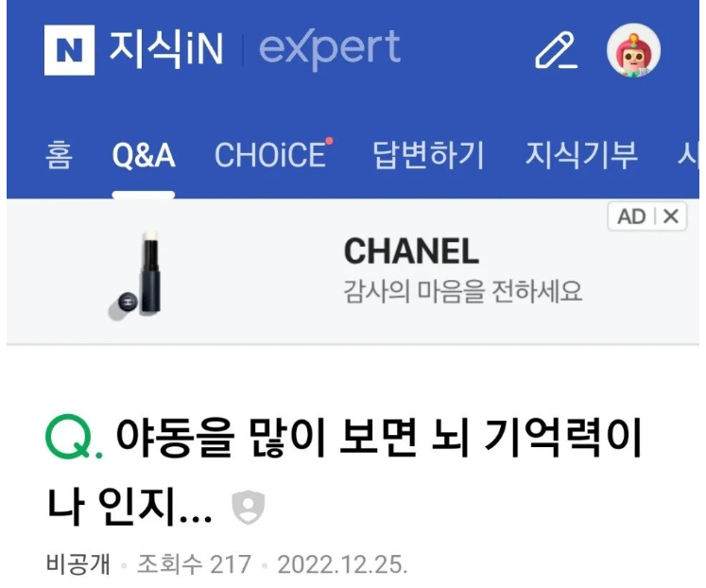This screenshot has height=588, width=706.
Task: Open the question title starting 야동을 많이
Action: [x=344, y=472]
